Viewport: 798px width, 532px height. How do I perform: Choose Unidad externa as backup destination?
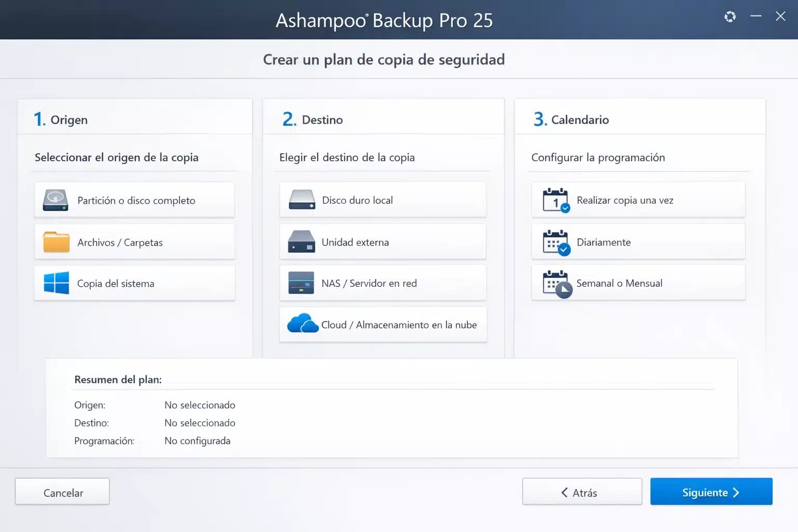383,242
